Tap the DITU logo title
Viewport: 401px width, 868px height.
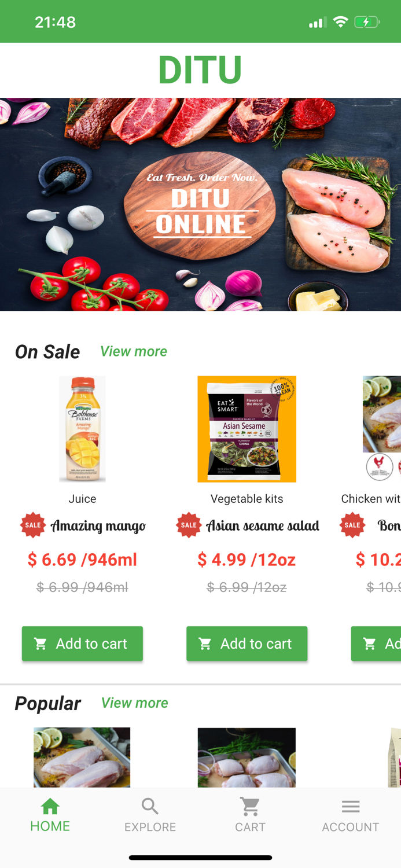200,70
